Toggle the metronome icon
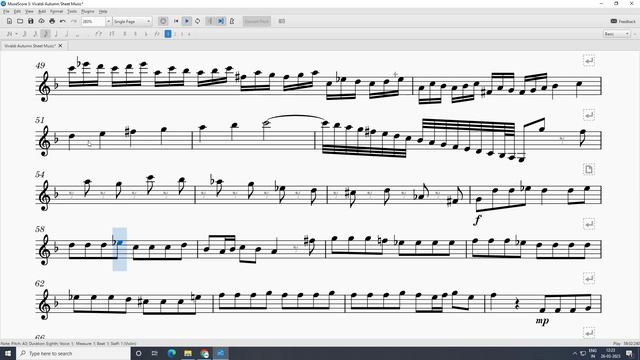This screenshot has width=640, height=360. [x=232, y=21]
